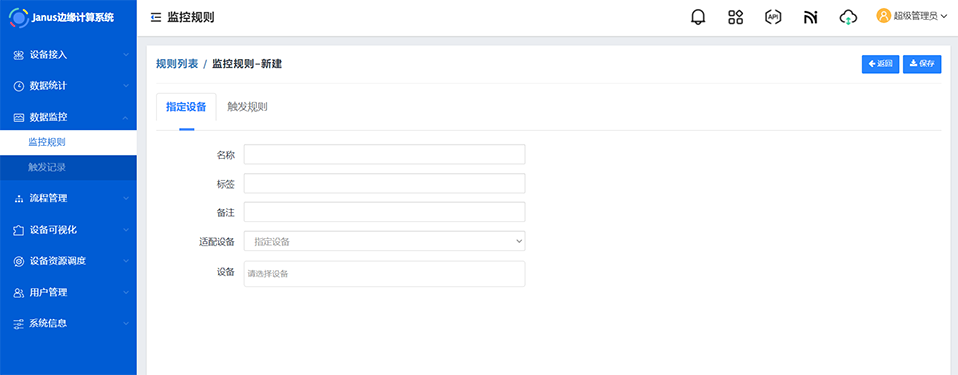Click the 保存 button
The image size is (958, 375).
pos(922,64)
